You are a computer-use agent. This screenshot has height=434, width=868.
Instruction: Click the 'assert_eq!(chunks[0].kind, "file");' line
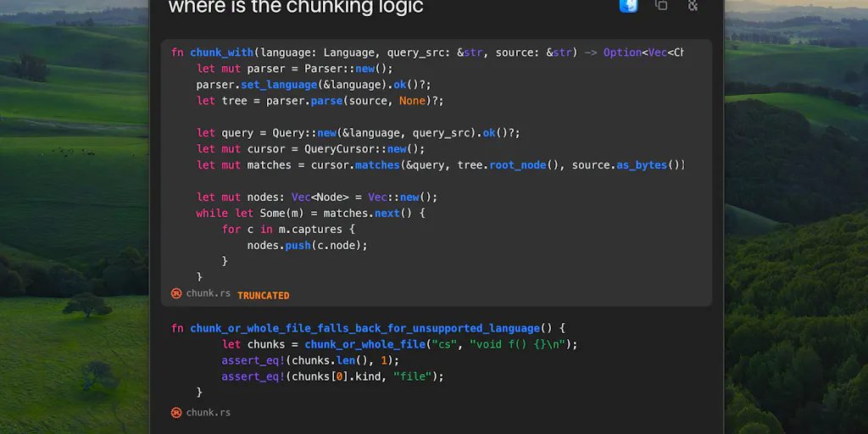332,376
